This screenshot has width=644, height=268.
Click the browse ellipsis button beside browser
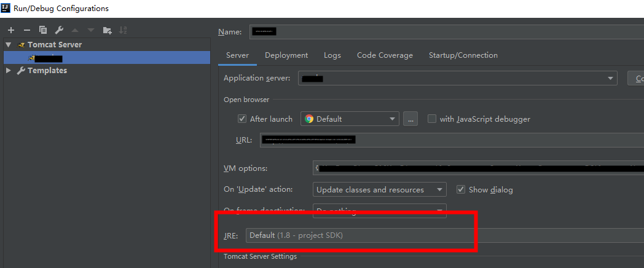(x=410, y=119)
